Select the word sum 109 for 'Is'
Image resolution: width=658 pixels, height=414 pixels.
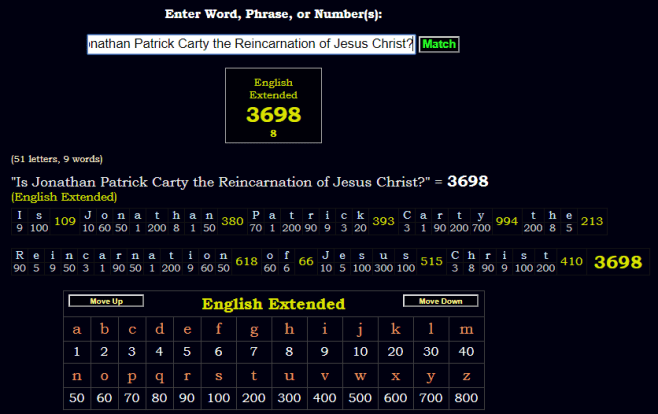[65, 221]
